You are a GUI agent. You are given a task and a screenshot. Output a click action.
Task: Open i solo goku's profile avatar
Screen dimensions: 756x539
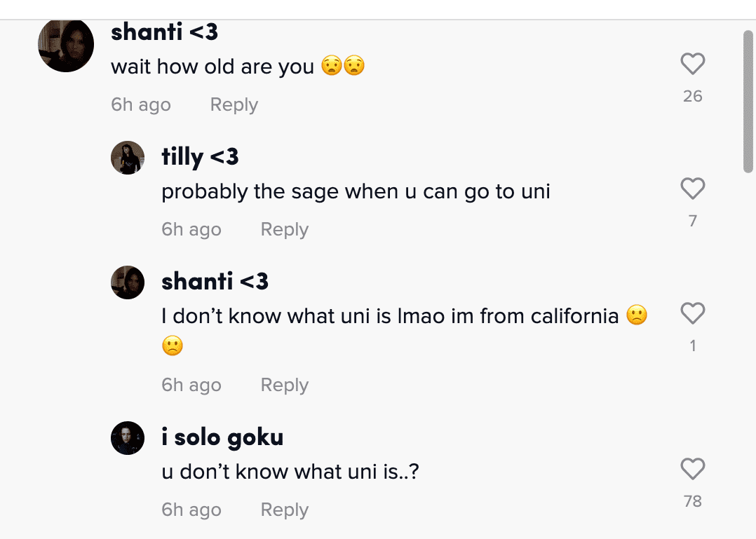(128, 438)
